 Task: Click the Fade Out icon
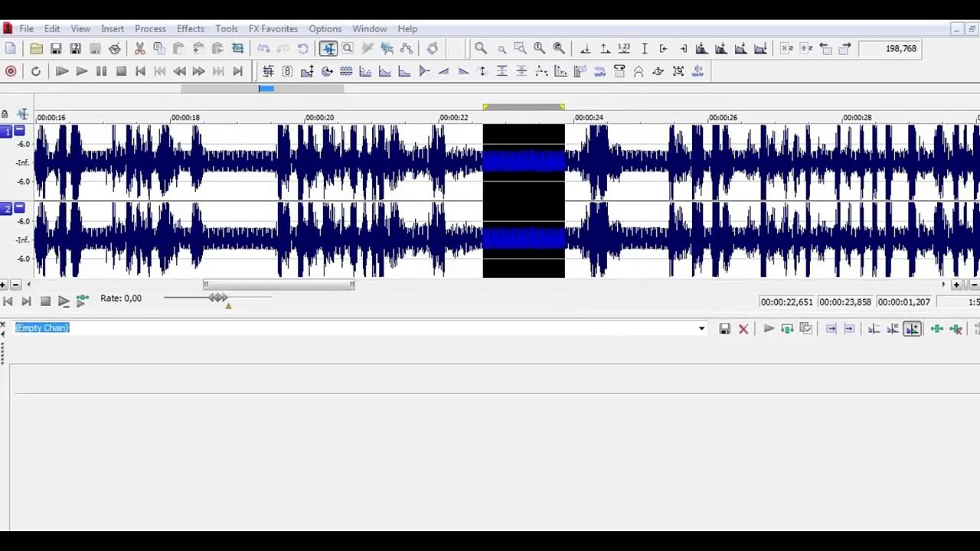coord(463,71)
